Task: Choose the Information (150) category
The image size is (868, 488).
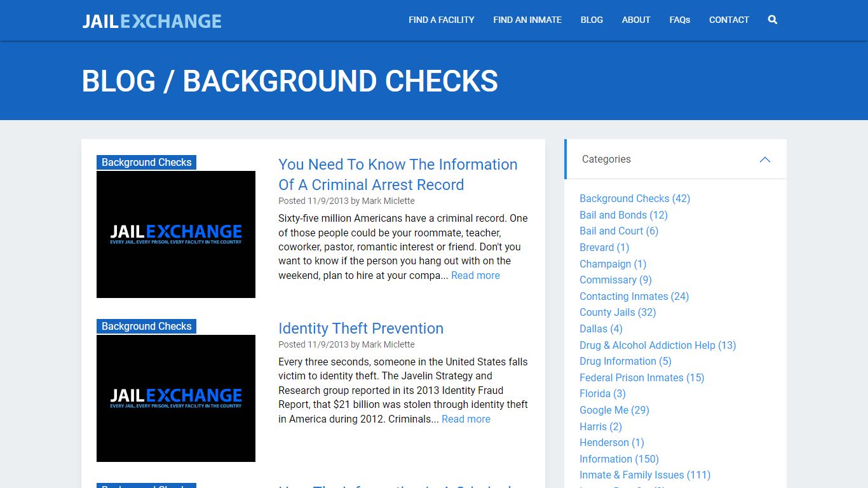Action: pyautogui.click(x=619, y=459)
